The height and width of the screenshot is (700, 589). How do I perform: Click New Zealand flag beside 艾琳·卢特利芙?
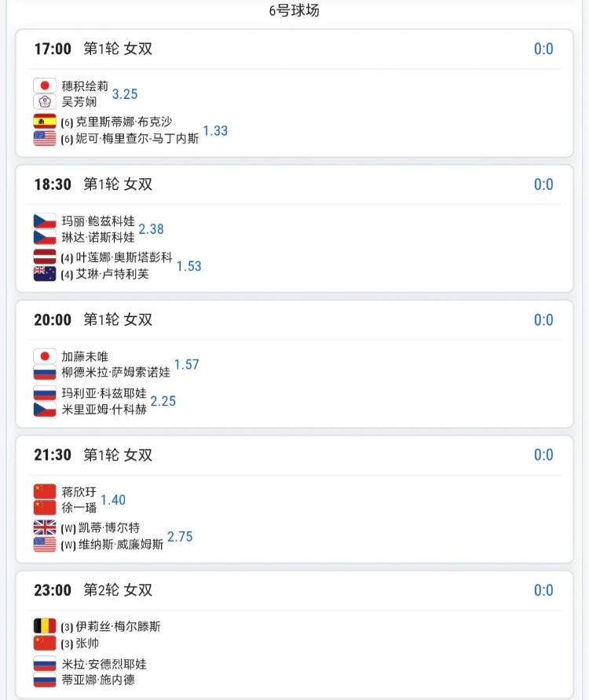(x=45, y=273)
